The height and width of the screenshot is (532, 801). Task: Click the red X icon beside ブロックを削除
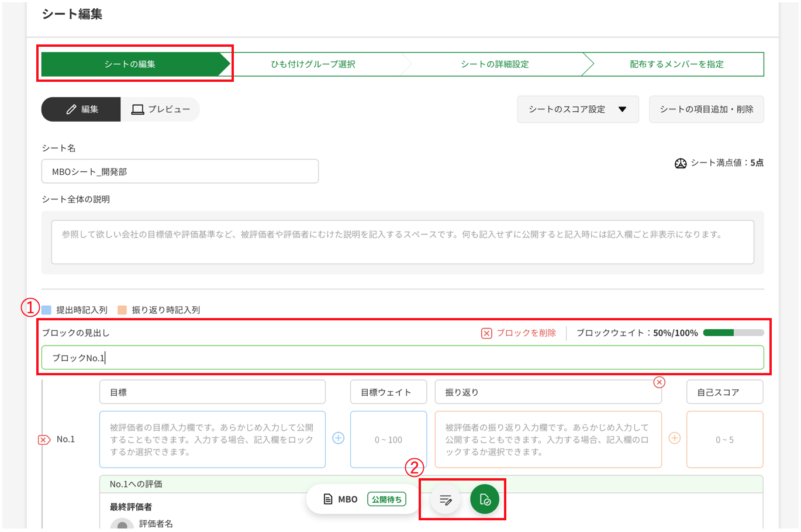486,333
